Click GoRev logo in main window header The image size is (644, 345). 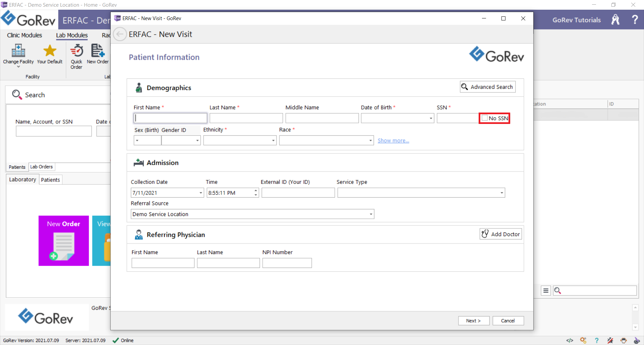click(29, 19)
